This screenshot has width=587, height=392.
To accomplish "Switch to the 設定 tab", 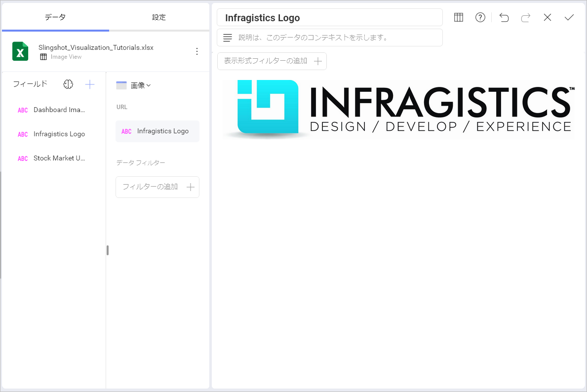I will pos(159,17).
